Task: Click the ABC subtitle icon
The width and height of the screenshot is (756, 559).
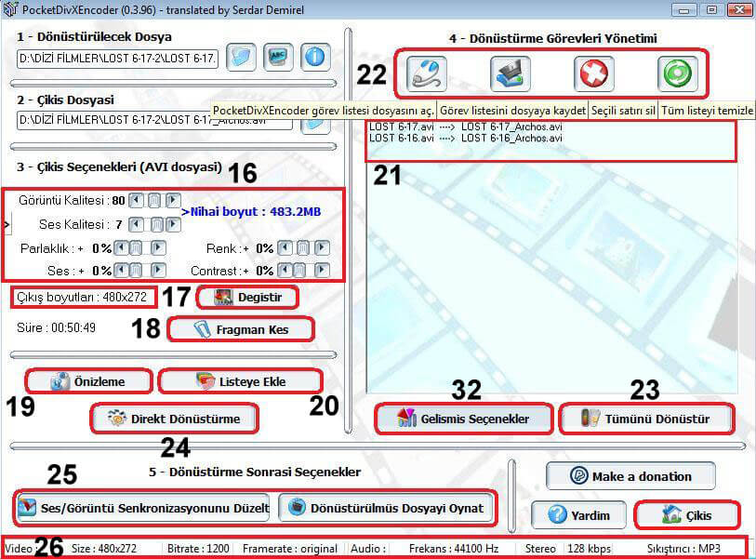Action: click(278, 58)
